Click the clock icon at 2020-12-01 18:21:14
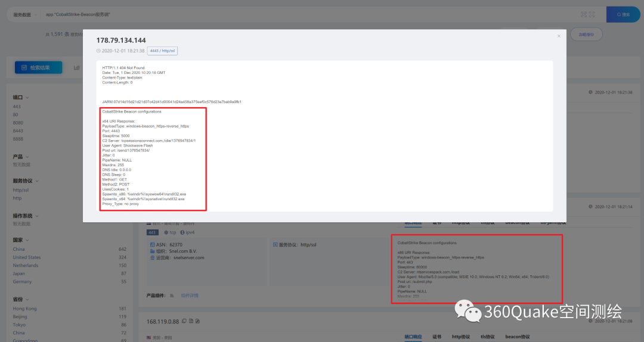644x342 pixels. (x=590, y=207)
